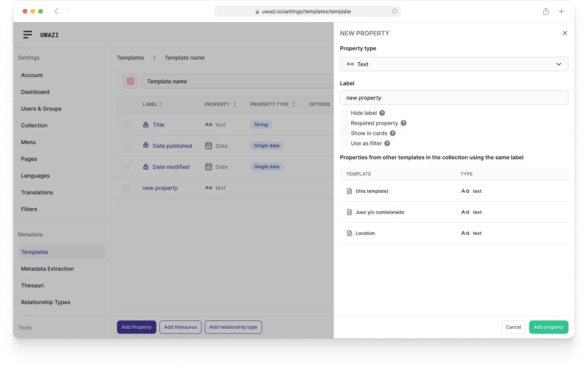This screenshot has height=368, width=588.
Task: Sort by the LABEL column chevron
Action: tap(161, 104)
